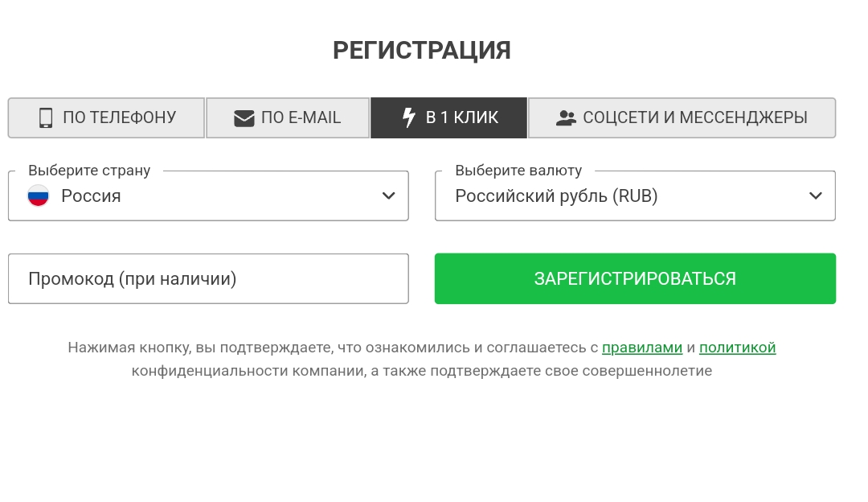Viewport: 868px width, 502px height.
Task: Click the «Выберите валюту» label
Action: coord(518,171)
